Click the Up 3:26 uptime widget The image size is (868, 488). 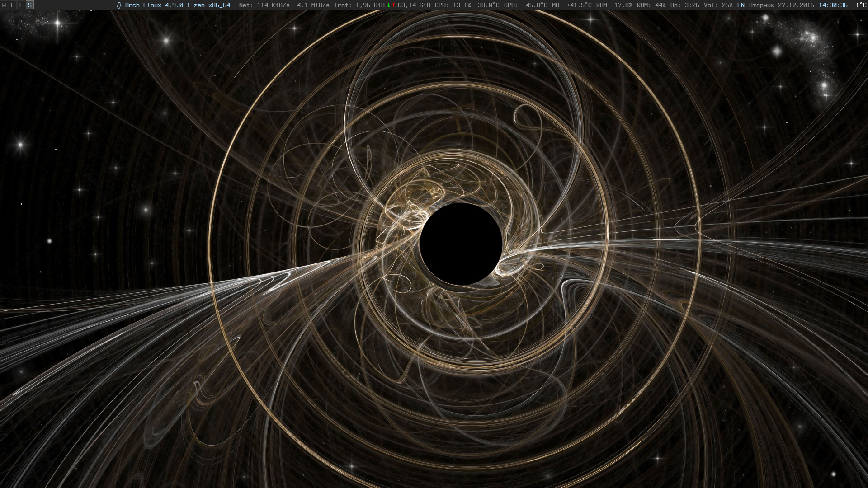(685, 5)
